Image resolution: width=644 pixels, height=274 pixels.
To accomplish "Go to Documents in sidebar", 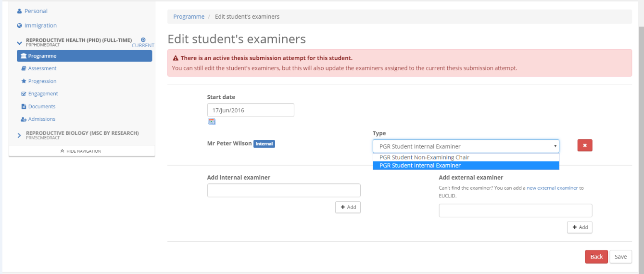I will (38, 106).
